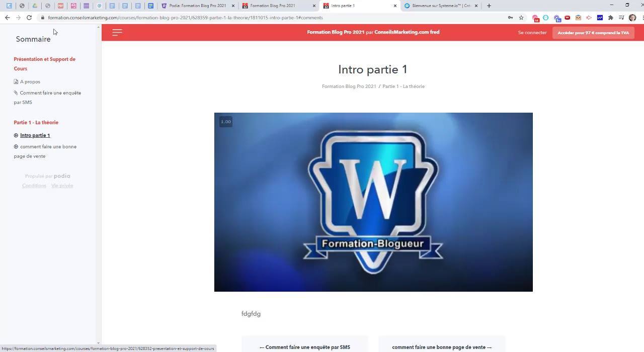
Task: Click the sidebar scrollbar up arrow
Action: click(x=98, y=27)
